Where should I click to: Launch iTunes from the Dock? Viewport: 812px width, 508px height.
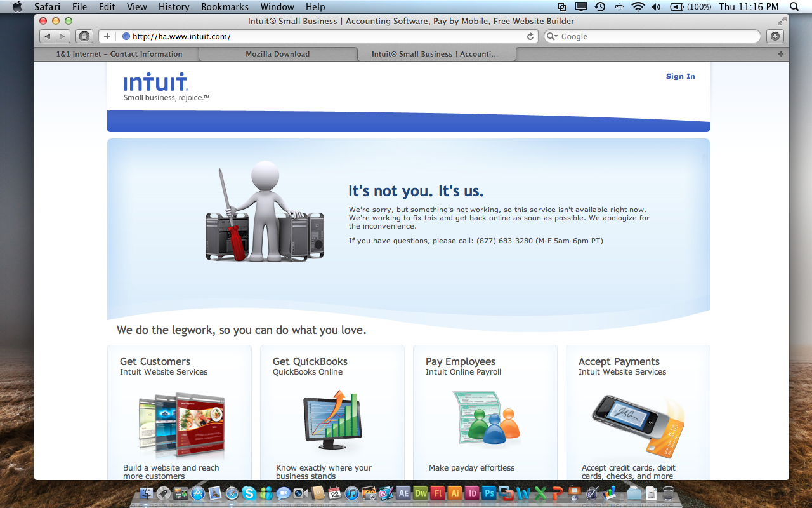point(351,493)
